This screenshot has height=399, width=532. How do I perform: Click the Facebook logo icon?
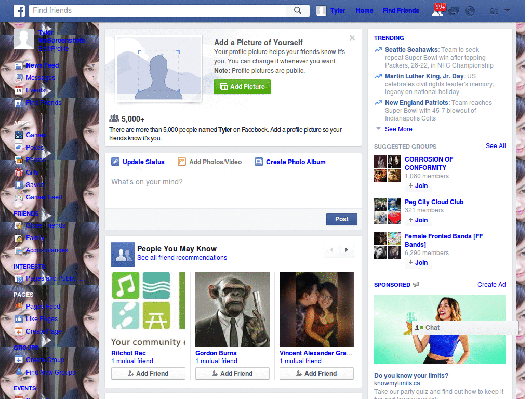(19, 11)
